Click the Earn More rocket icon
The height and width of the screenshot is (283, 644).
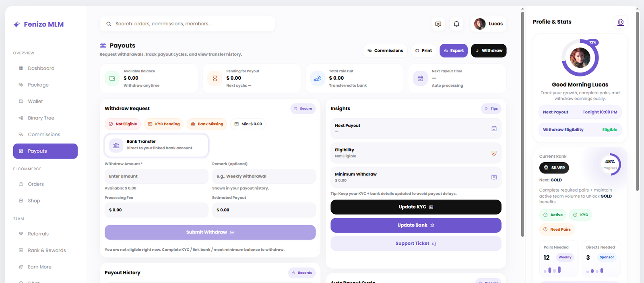(21, 267)
